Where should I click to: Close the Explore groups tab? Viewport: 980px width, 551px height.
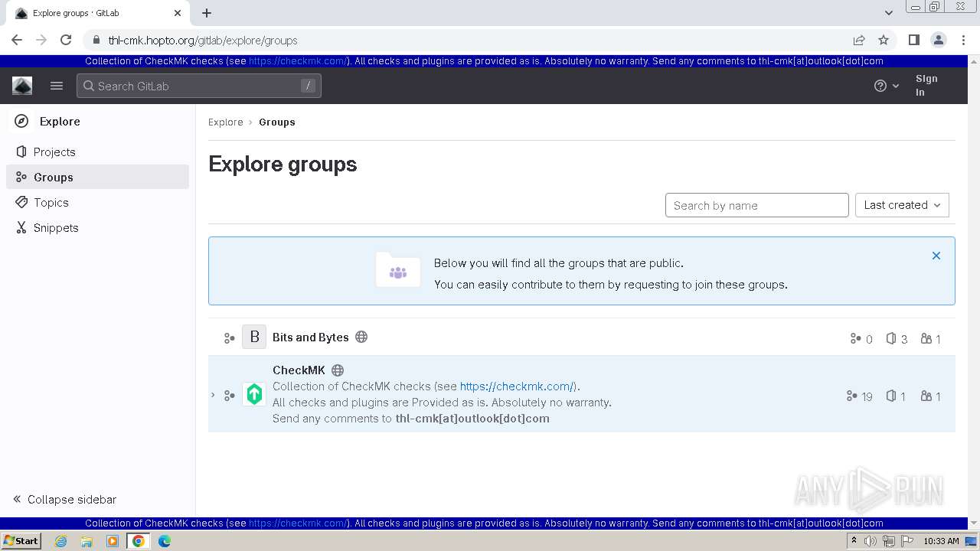pos(178,13)
